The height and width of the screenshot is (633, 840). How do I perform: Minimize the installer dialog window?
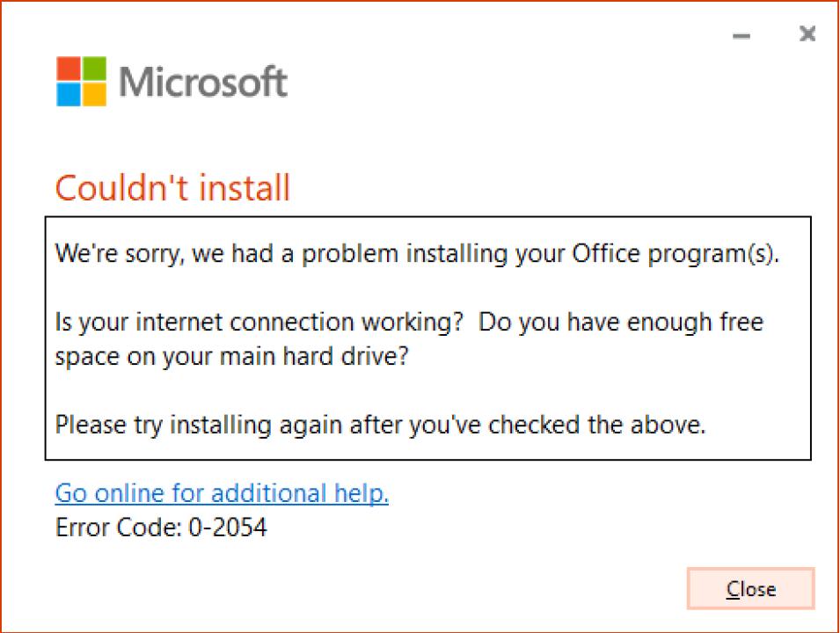point(742,35)
